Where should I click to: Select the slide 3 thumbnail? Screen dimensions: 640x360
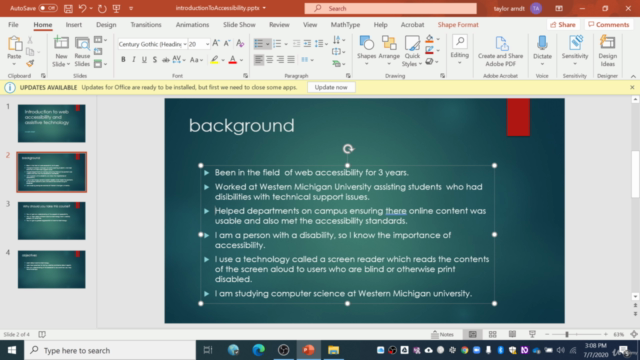coord(51,220)
